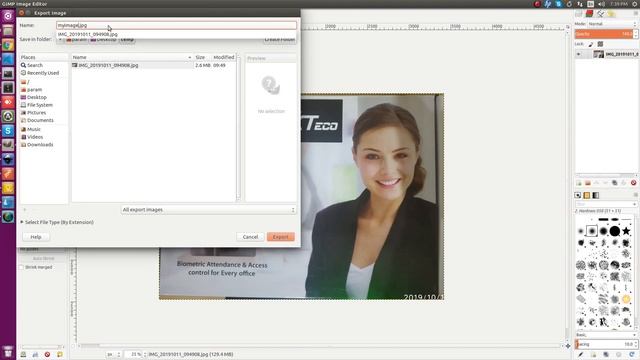Switch to the Paths tab in dock
Image resolution: width=640 pixels, height=360 pixels.
pos(600,14)
